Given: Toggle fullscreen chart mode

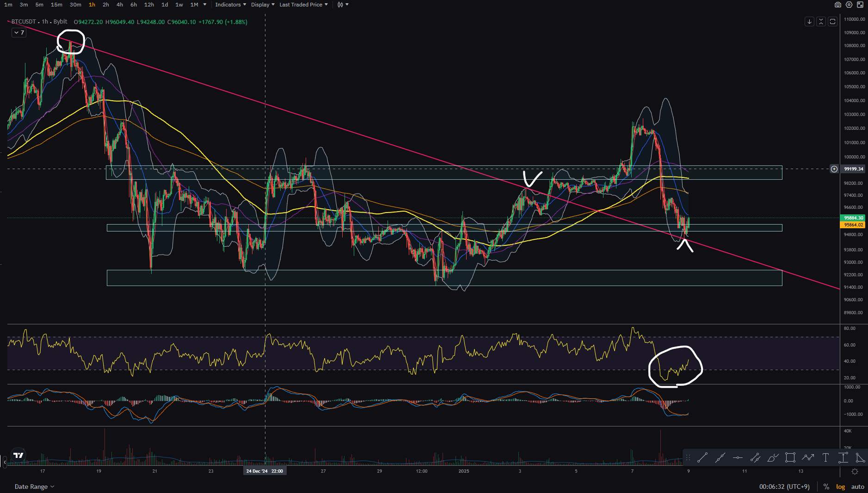Looking at the screenshot, I should coord(860,5).
